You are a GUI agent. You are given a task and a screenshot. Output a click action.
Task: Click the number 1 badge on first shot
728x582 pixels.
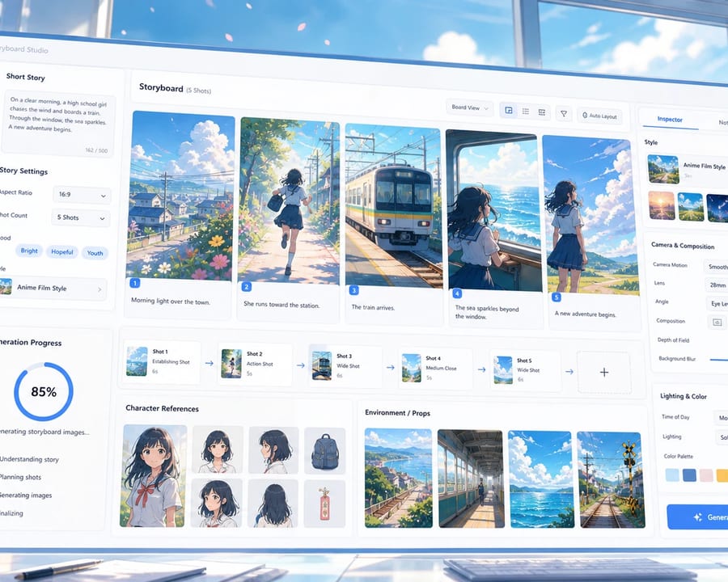pos(134,283)
